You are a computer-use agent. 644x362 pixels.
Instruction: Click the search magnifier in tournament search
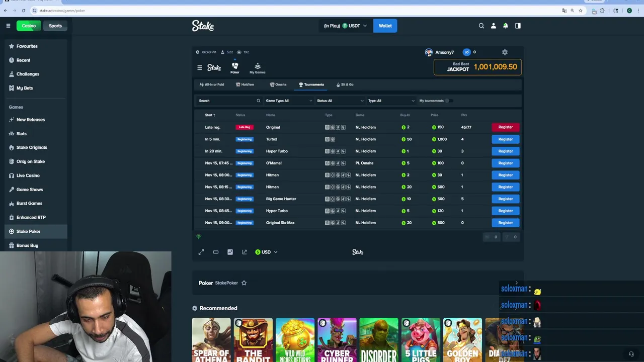point(259,101)
